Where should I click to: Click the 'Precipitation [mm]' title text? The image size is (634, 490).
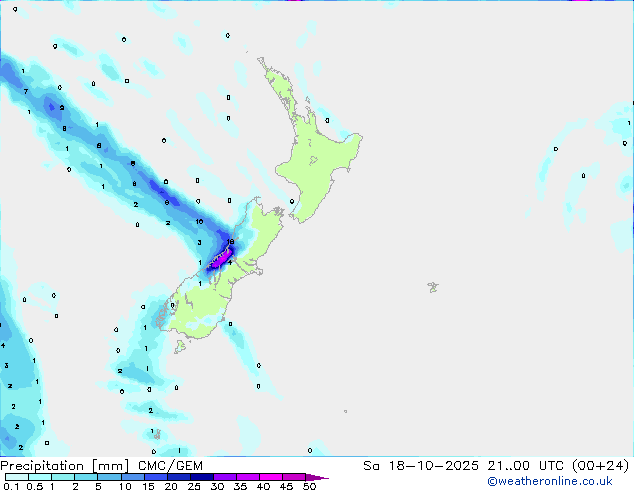pyautogui.click(x=65, y=466)
